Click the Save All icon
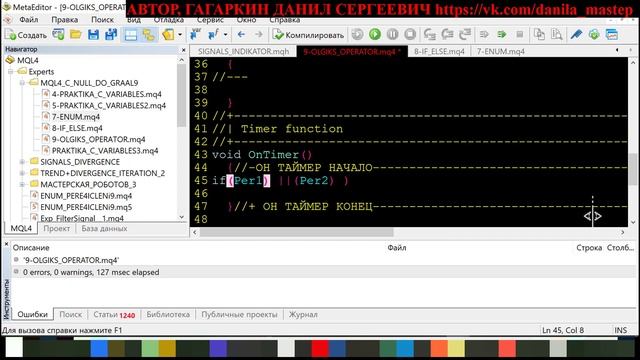This screenshot has width=640, height=360. pos(111,35)
